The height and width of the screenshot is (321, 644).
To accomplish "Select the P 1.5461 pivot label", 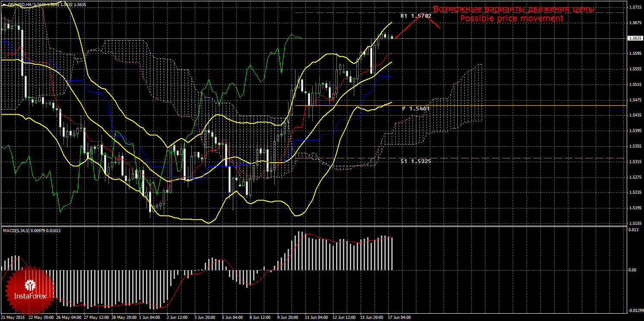I will coord(416,109).
